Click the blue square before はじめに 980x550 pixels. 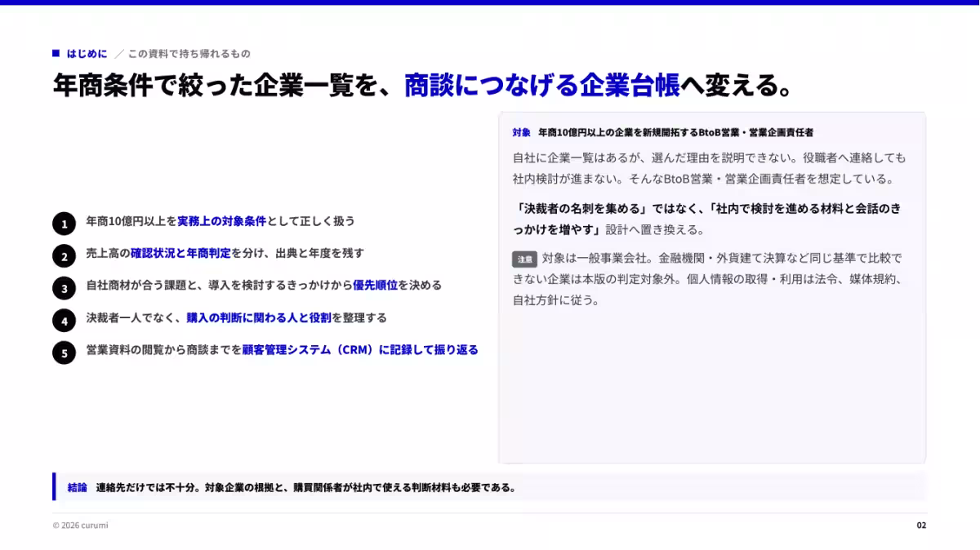pyautogui.click(x=56, y=53)
